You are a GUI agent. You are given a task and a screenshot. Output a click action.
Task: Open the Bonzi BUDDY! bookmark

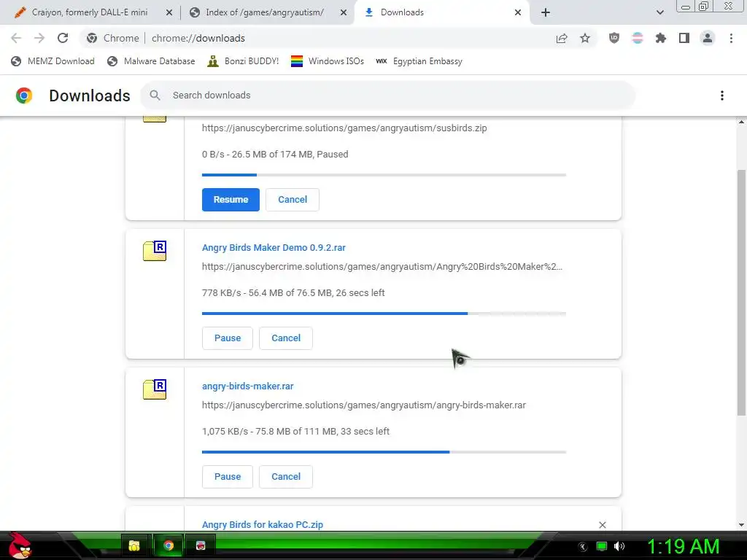(243, 61)
